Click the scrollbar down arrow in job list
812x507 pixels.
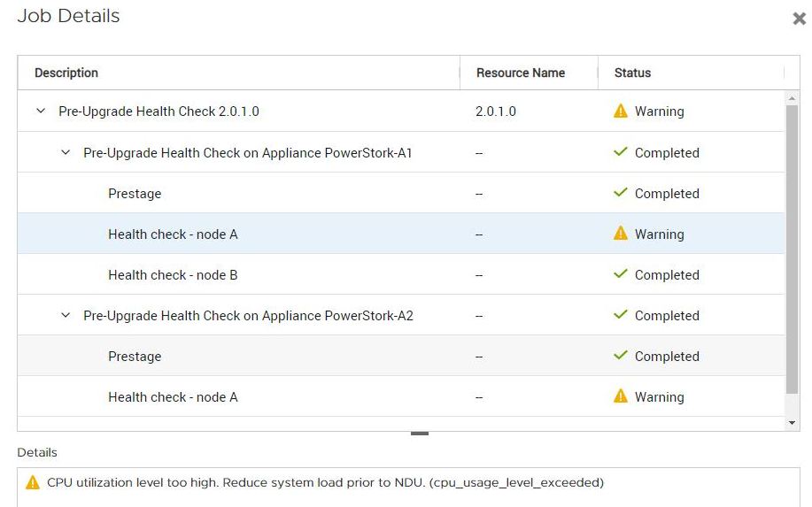tap(793, 424)
